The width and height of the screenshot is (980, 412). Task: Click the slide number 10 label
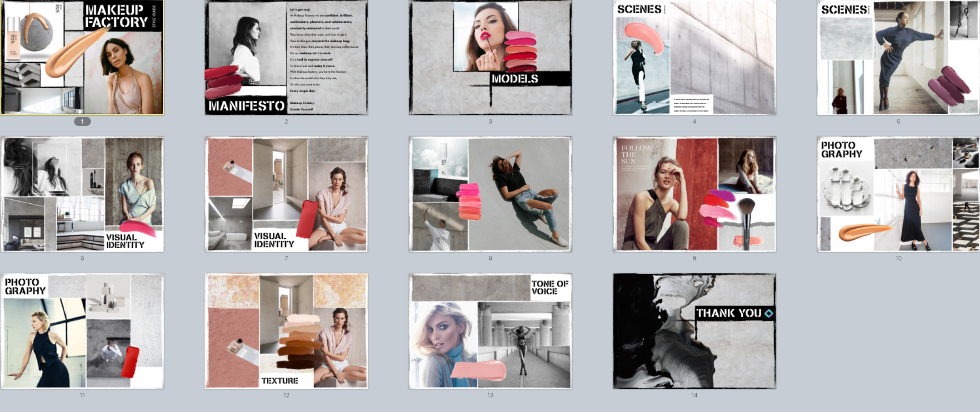pos(899,258)
